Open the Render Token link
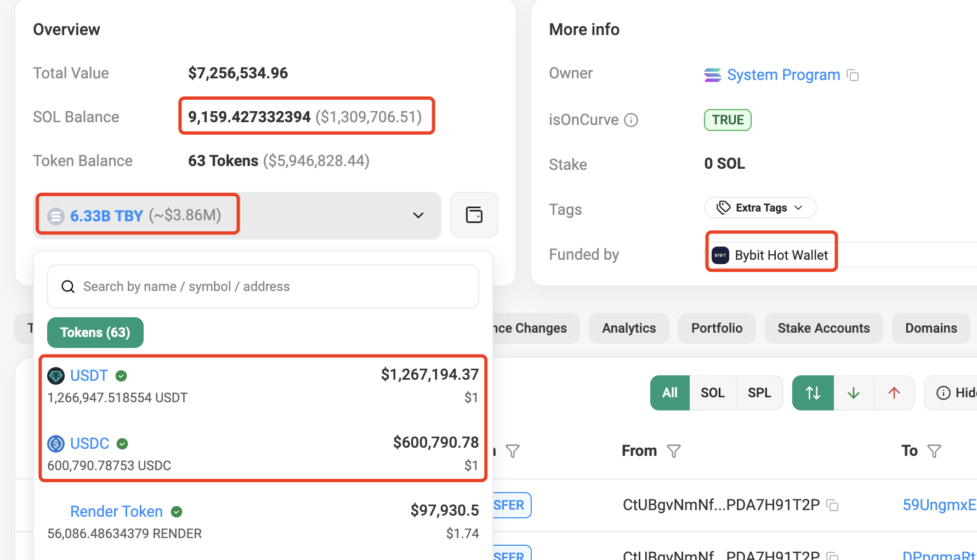 point(116,511)
